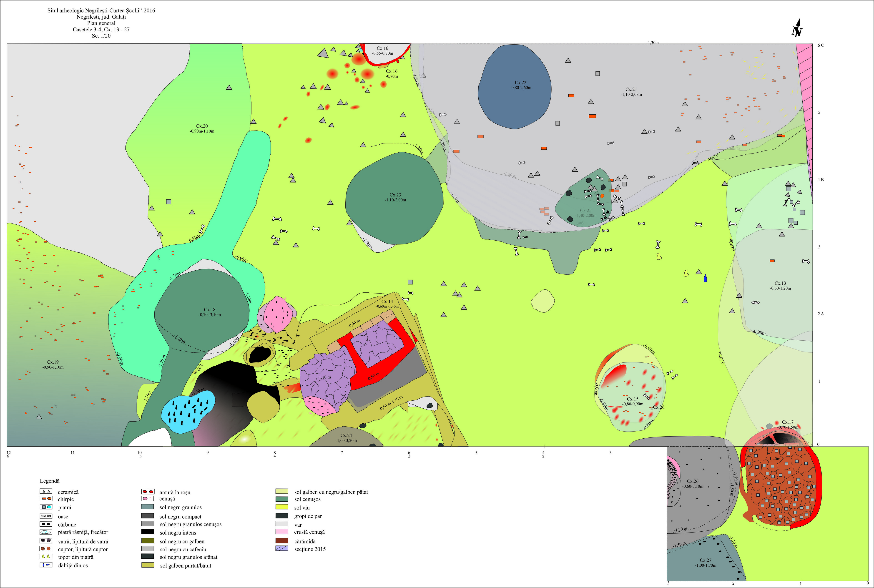Click the Plan general title line
The image size is (874, 588).
point(101,23)
